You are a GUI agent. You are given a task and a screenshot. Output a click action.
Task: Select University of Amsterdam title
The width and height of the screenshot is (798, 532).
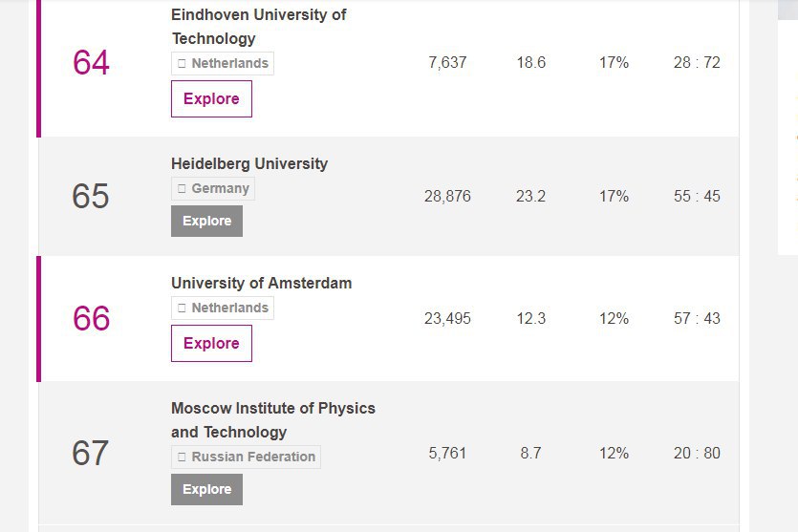click(x=261, y=284)
